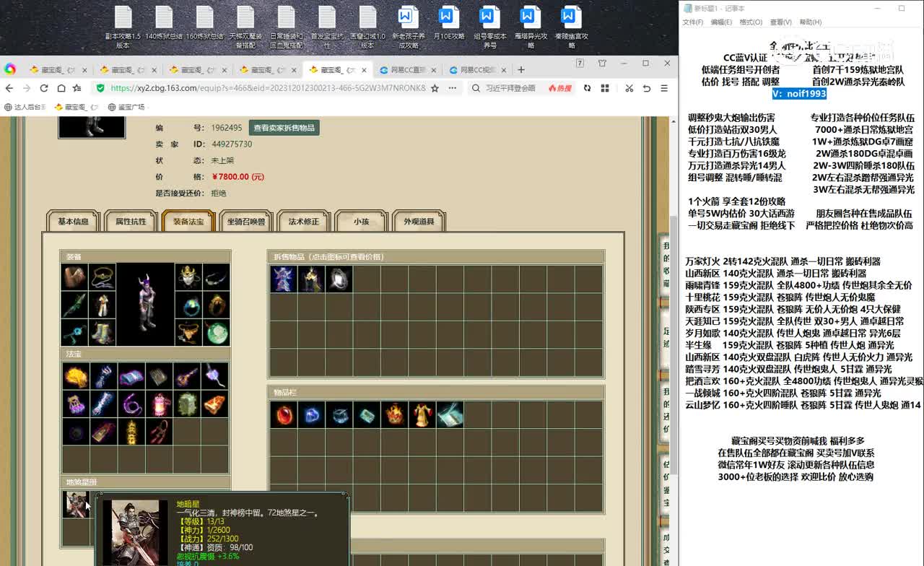Click the first purple armor 拆售物品 icon
Image resolution: width=924 pixels, height=566 pixels.
[284, 279]
